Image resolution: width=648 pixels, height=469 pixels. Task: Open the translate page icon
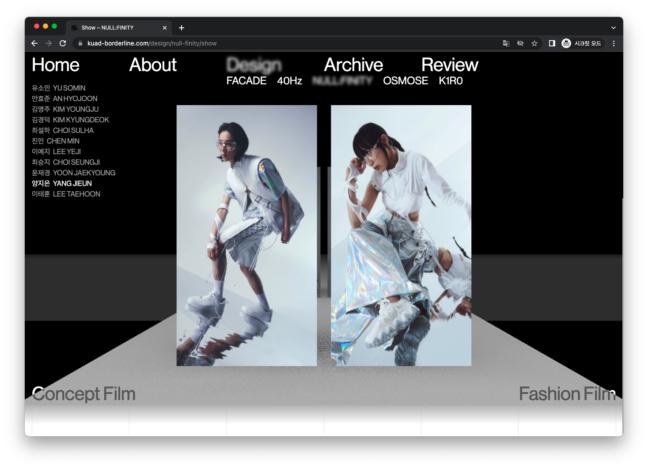click(506, 44)
